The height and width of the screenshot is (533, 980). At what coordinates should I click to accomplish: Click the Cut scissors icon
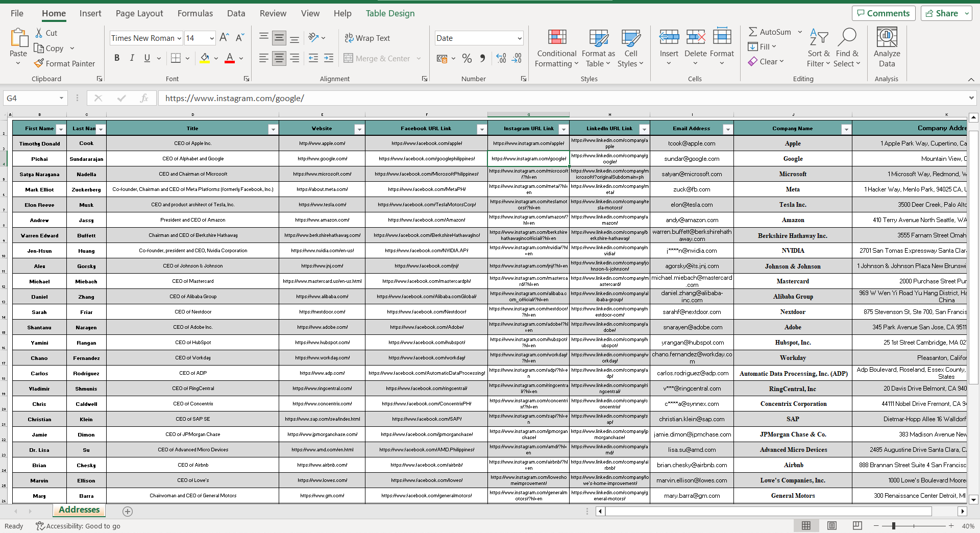click(39, 33)
